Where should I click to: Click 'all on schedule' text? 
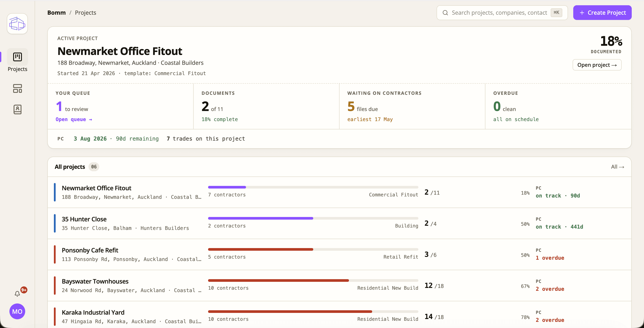coord(516,119)
